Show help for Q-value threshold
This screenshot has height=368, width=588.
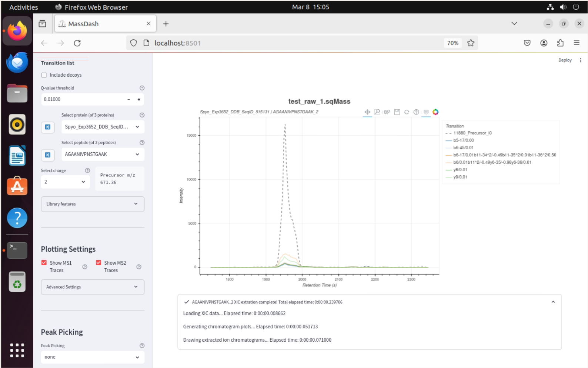pyautogui.click(x=142, y=88)
